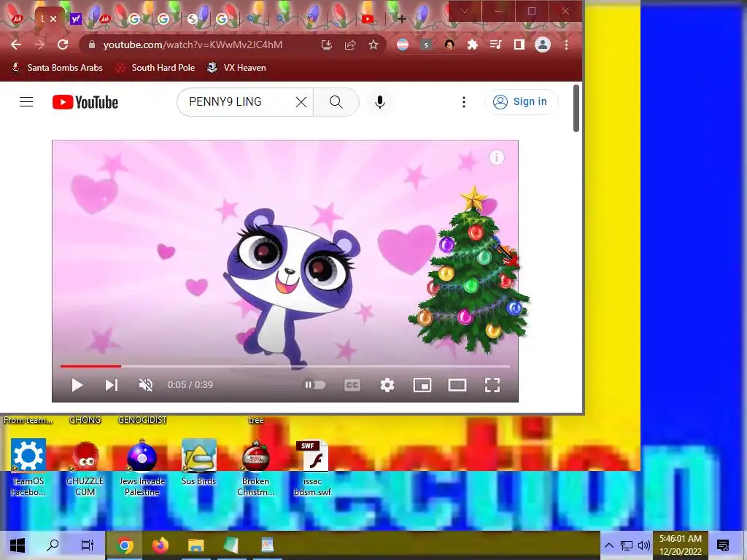
Task: Open the tab search chevron
Action: (465, 11)
